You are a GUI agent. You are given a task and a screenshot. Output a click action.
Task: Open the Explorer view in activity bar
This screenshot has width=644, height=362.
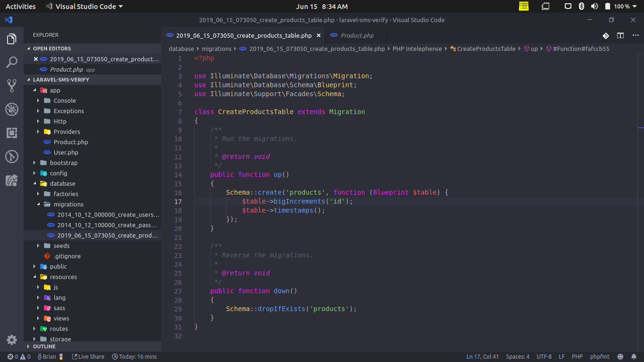(x=12, y=39)
